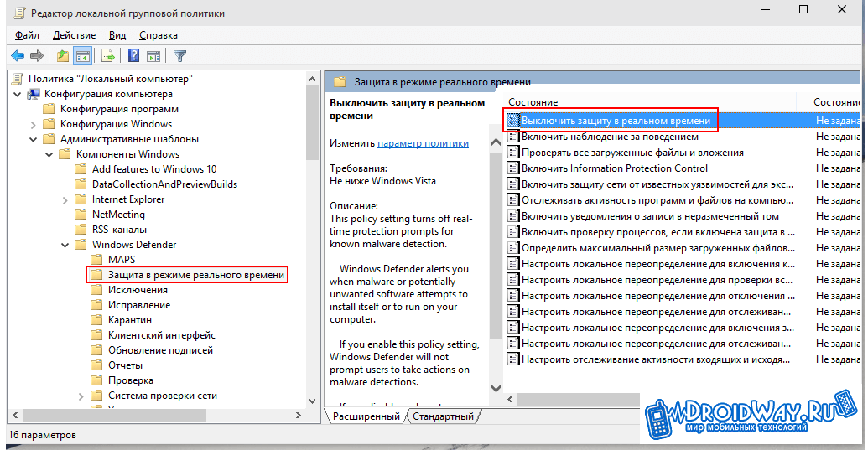868x450 pixels.
Task: Open the Справка menu
Action: coord(159,35)
